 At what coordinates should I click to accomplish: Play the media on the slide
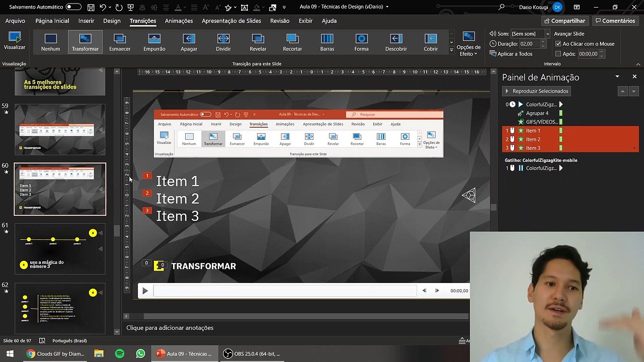(x=145, y=291)
